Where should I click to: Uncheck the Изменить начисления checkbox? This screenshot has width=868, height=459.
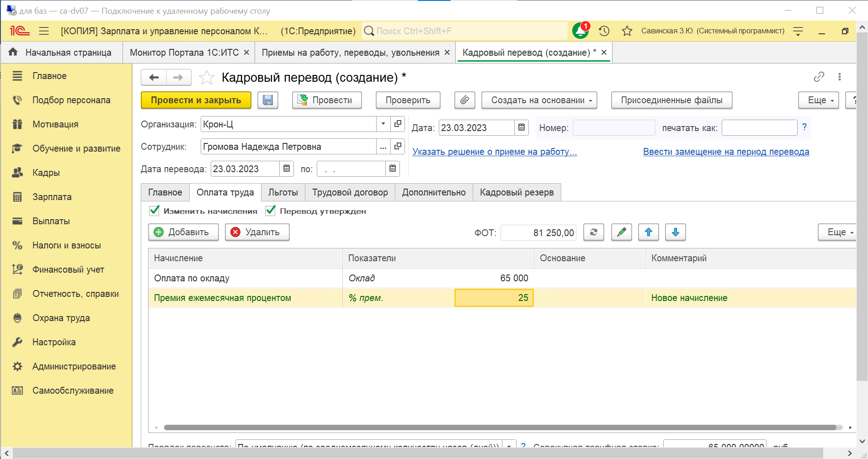click(154, 211)
